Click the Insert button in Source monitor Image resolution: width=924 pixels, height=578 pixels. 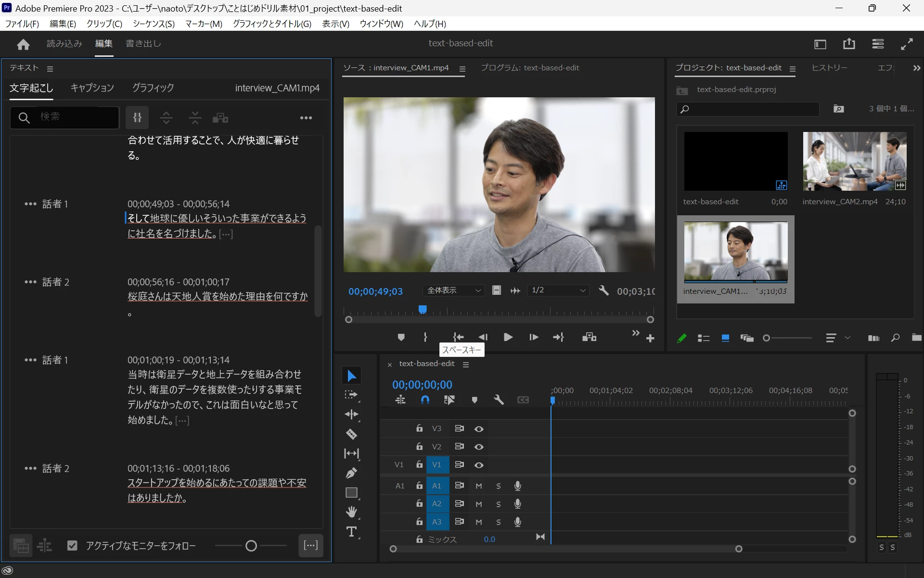click(589, 337)
